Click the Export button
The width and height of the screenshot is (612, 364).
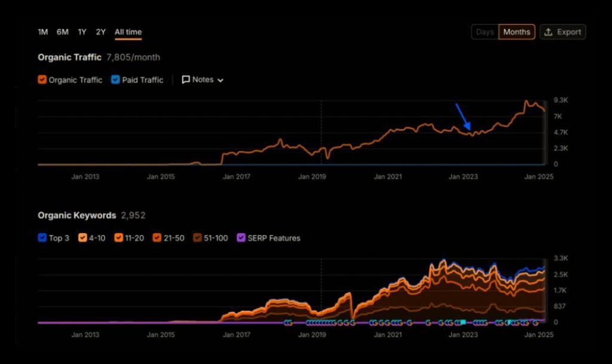coord(562,32)
